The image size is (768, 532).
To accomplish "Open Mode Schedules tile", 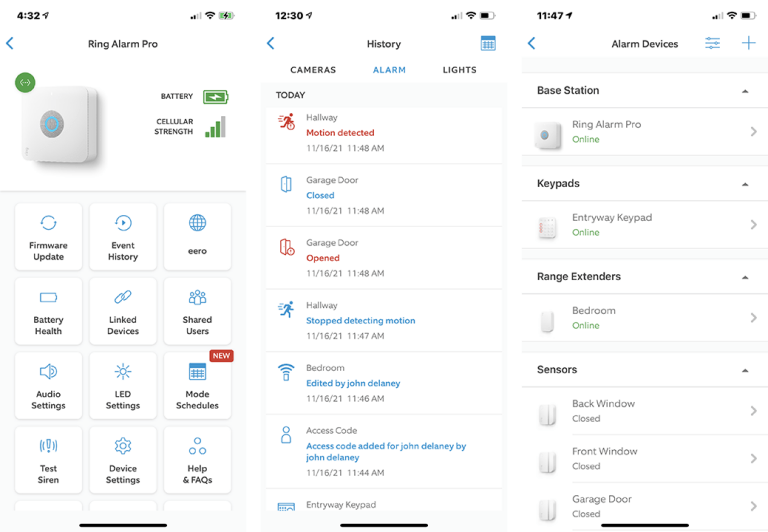I will pyautogui.click(x=197, y=386).
